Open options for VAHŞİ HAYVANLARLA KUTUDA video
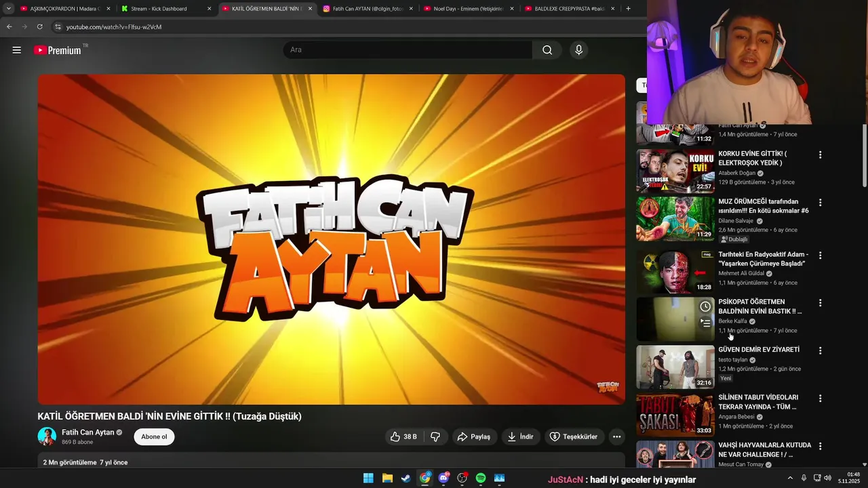Image resolution: width=868 pixels, height=488 pixels. tap(820, 447)
